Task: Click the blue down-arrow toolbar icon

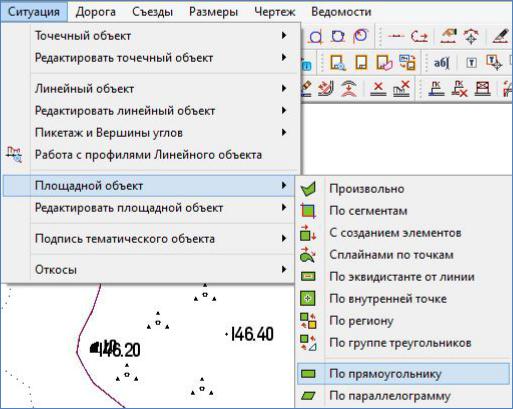Action: pyautogui.click(x=306, y=65)
